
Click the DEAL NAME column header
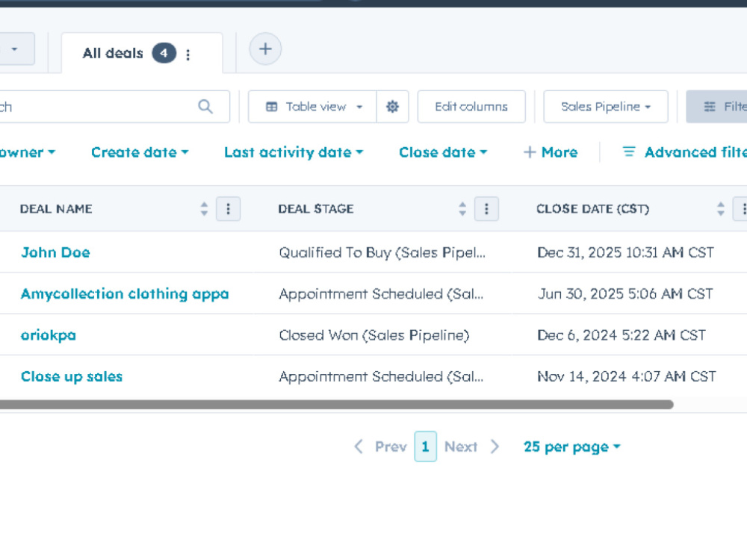(56, 209)
